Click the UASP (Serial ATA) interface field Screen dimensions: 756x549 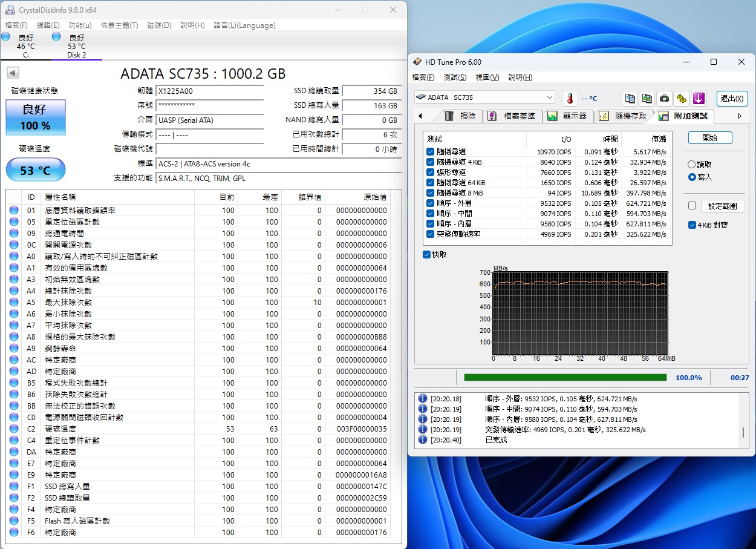tap(210, 120)
